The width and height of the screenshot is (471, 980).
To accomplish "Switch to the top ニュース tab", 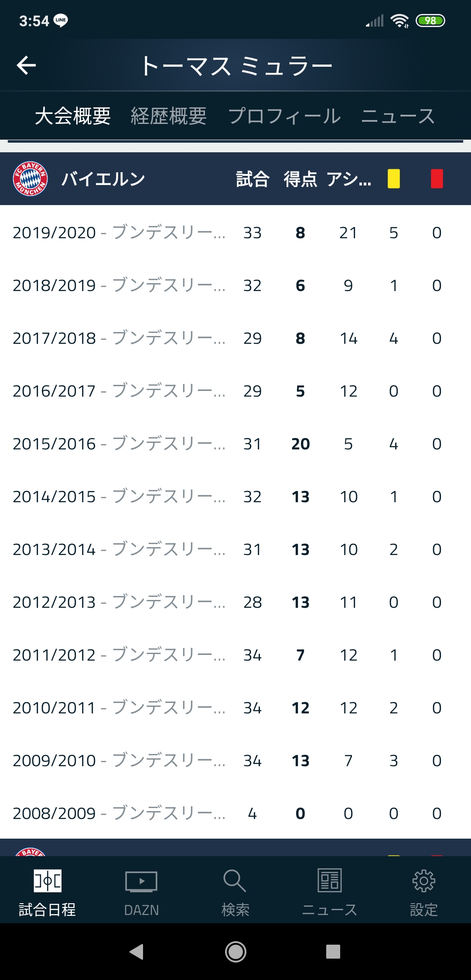I will click(x=398, y=116).
